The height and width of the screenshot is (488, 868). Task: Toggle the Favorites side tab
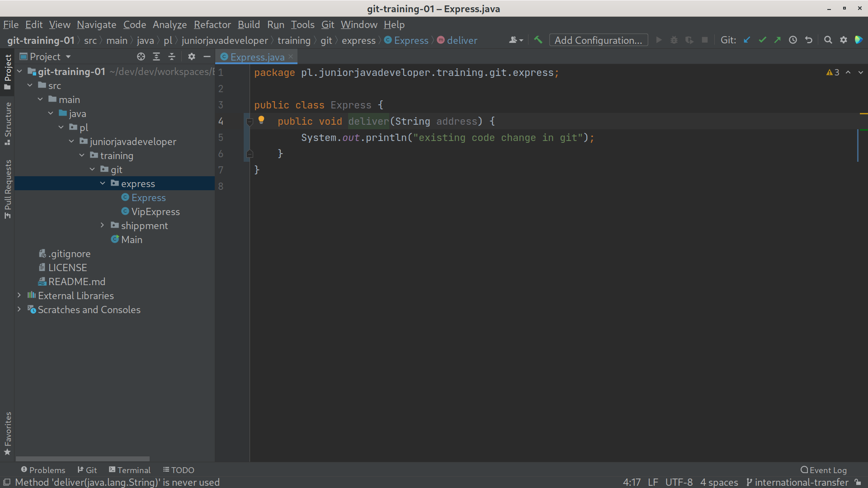tap(7, 434)
